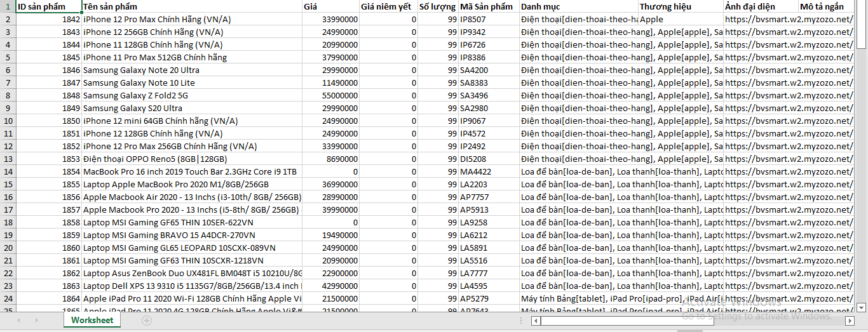Click next sheet navigation arrow
Image resolution: width=868 pixels, height=332 pixels.
(x=36, y=321)
